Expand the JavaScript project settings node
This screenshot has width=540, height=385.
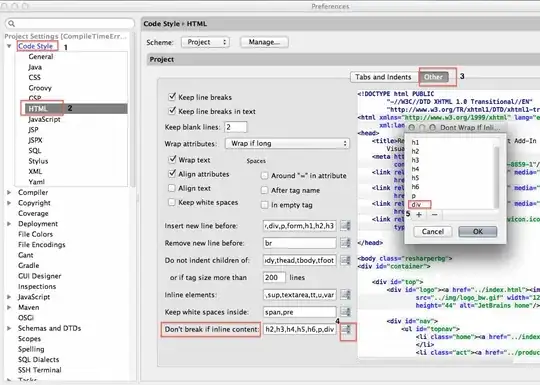point(9,297)
